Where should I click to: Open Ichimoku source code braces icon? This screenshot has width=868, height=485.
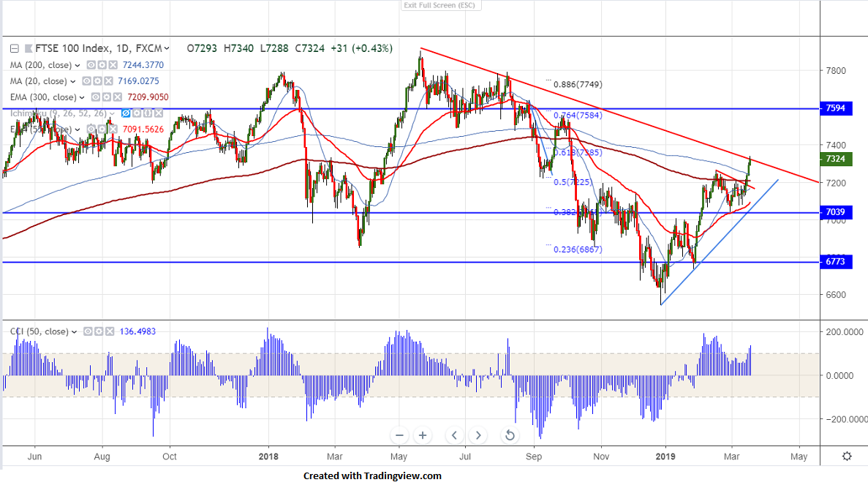coord(148,113)
